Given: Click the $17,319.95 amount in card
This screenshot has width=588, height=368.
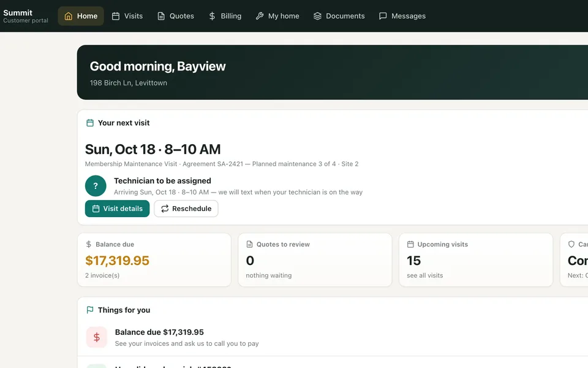Looking at the screenshot, I should (117, 260).
